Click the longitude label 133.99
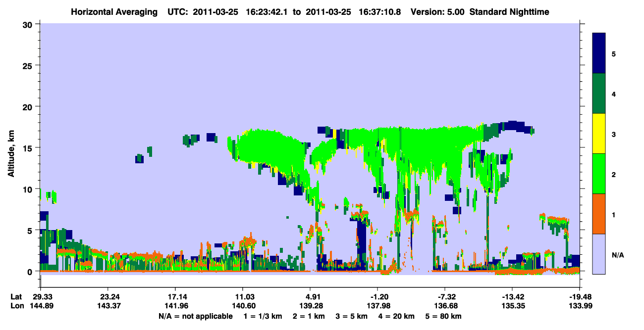Screen dimensions: 644x330 580,306
